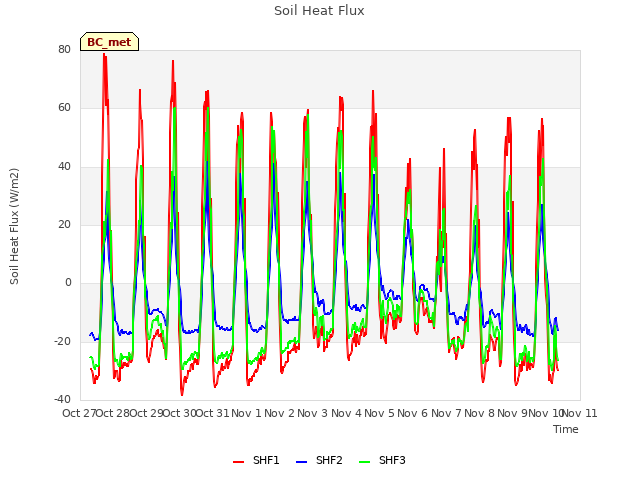This screenshot has width=640, height=480.
Task: Click the Nov 9 x-axis label
Action: click(x=513, y=413)
